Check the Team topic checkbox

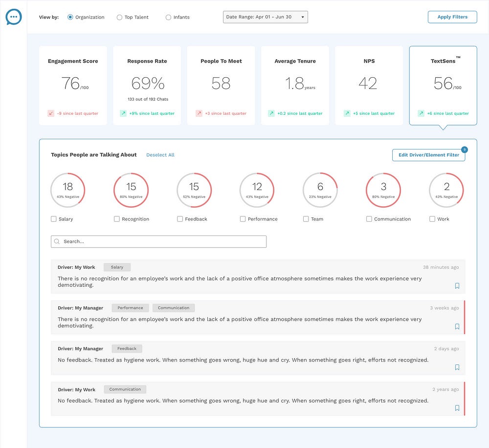[x=306, y=219]
